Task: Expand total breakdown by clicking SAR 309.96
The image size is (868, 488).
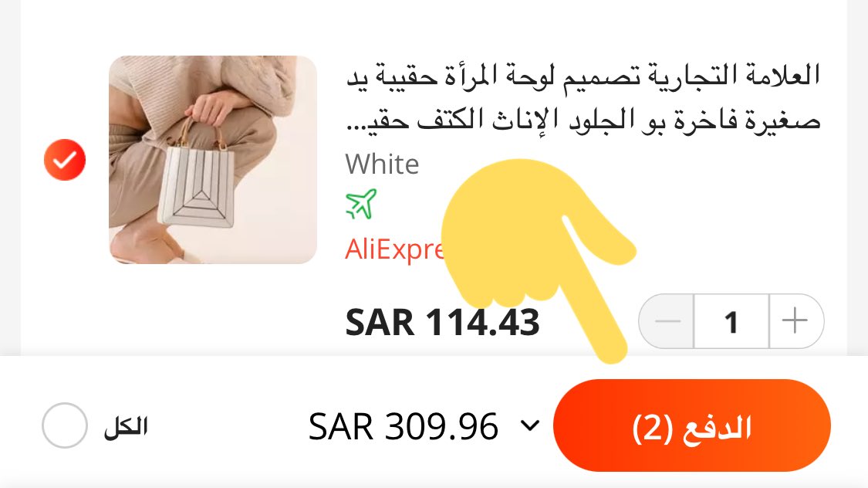Action: 403,426
